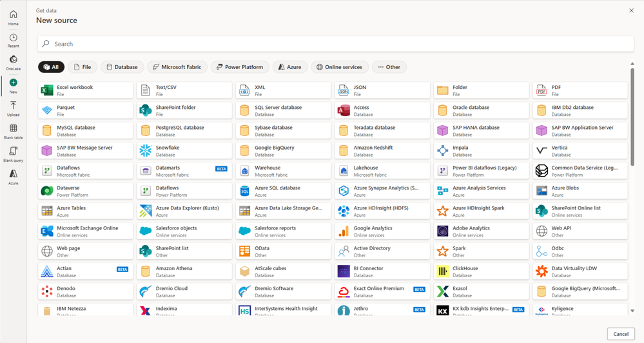Viewport: 644px width, 343px height.
Task: Create a Blank query from sidebar
Action: [x=13, y=155]
